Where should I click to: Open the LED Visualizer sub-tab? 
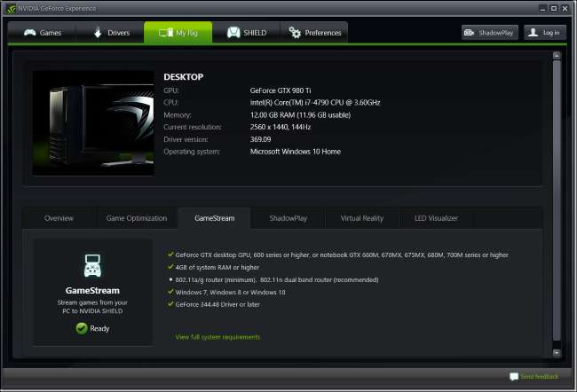436,218
